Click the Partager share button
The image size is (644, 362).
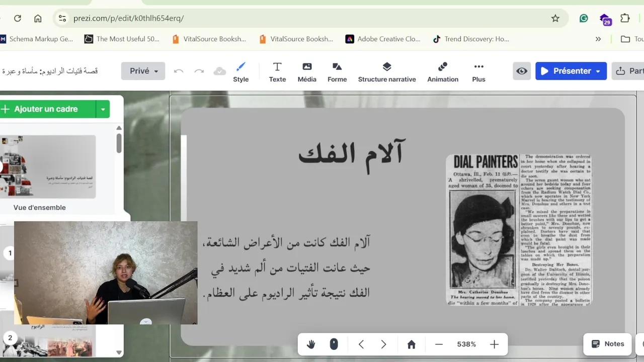pos(628,71)
